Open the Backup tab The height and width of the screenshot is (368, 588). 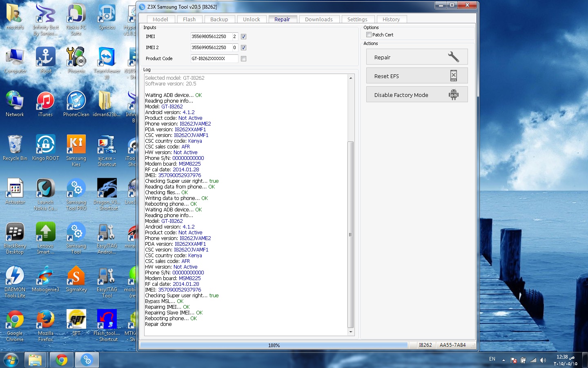tap(219, 19)
